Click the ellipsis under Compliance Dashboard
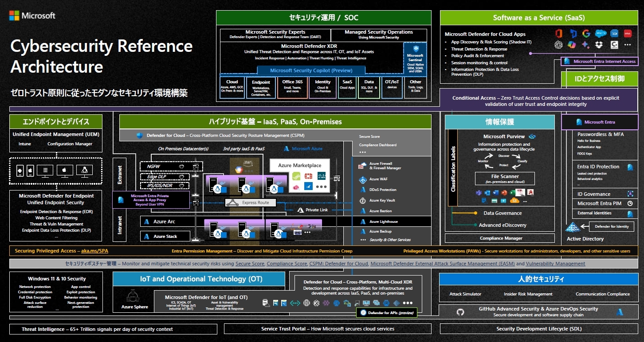The image size is (644, 342). (x=363, y=152)
